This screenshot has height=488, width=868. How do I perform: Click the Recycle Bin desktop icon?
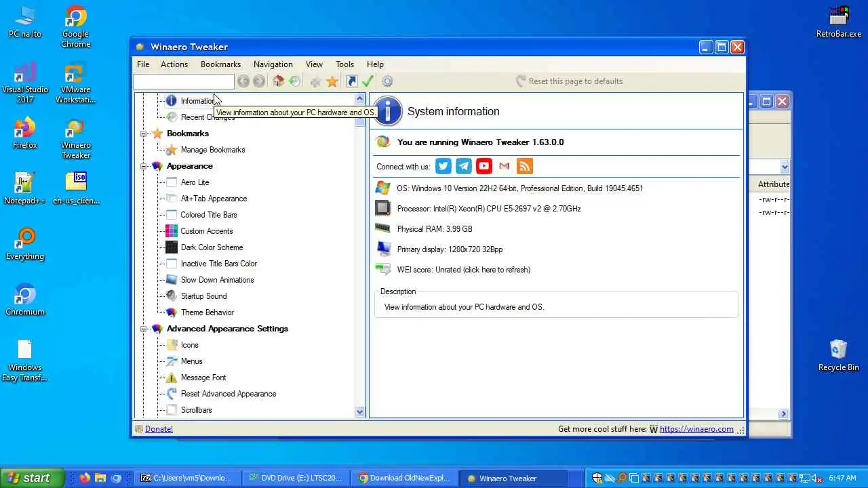pyautogui.click(x=838, y=355)
